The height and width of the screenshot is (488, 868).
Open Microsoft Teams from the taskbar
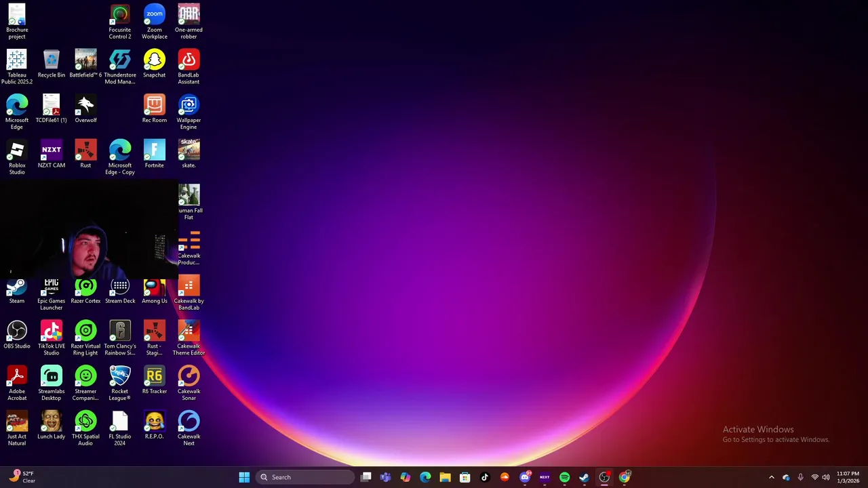[x=386, y=477]
